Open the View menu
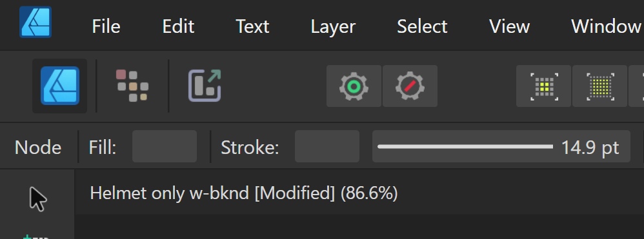Screen dimensions: 644x239 [x=509, y=26]
